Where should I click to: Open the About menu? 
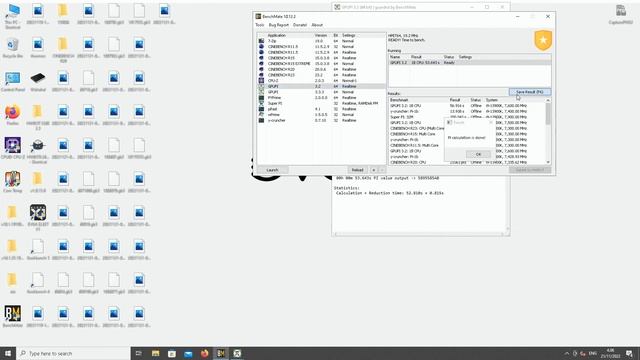tap(317, 25)
